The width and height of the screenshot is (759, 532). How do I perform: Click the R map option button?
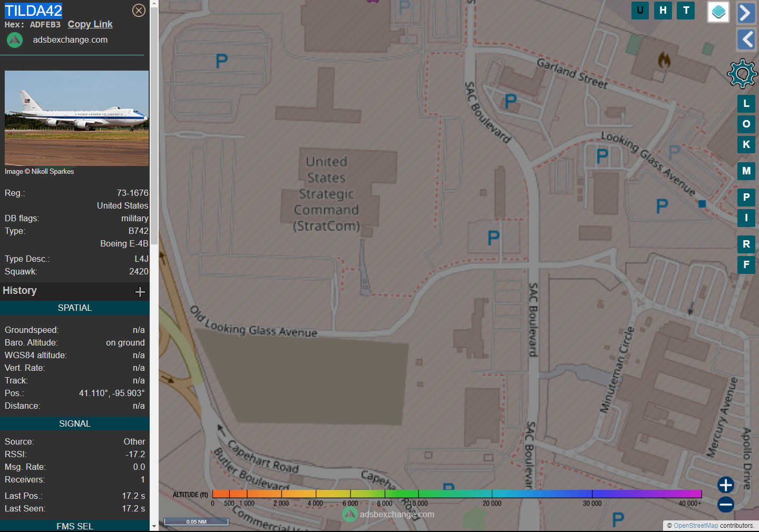pos(746,244)
